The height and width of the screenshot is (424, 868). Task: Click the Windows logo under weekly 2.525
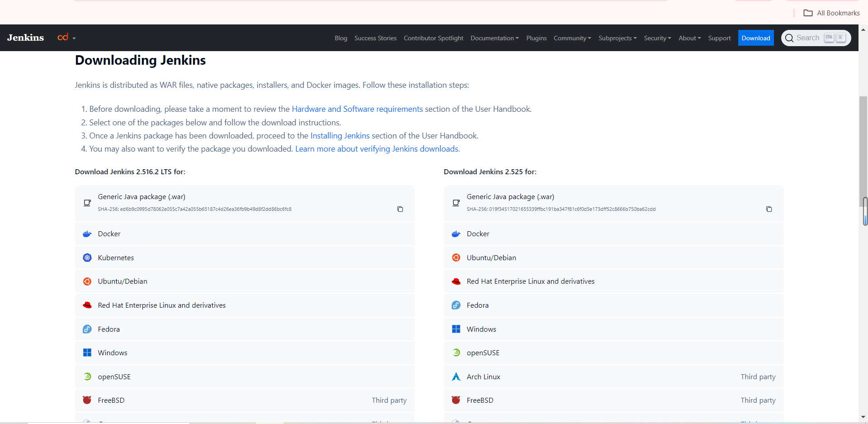(456, 329)
